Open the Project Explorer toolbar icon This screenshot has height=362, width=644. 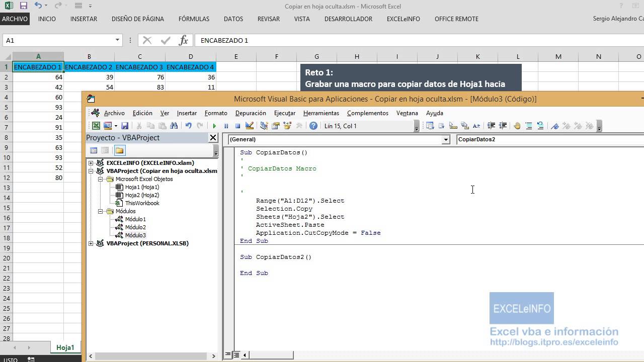(264, 126)
